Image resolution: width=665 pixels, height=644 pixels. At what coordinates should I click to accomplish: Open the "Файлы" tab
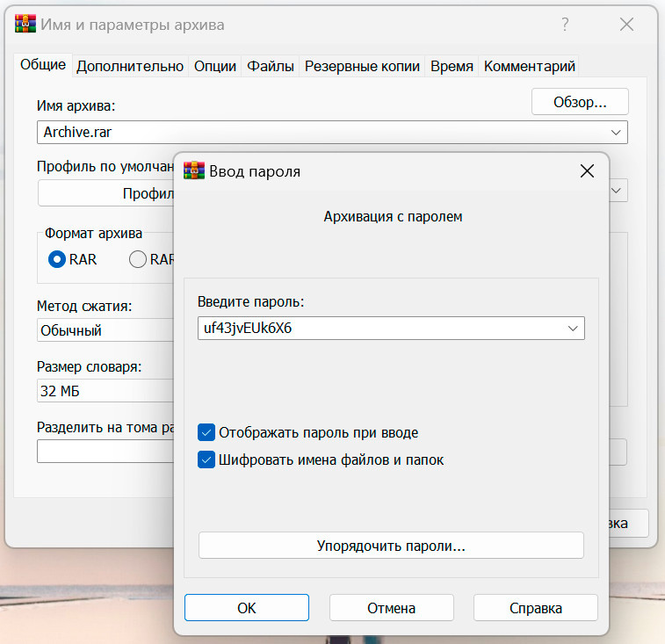pyautogui.click(x=264, y=66)
